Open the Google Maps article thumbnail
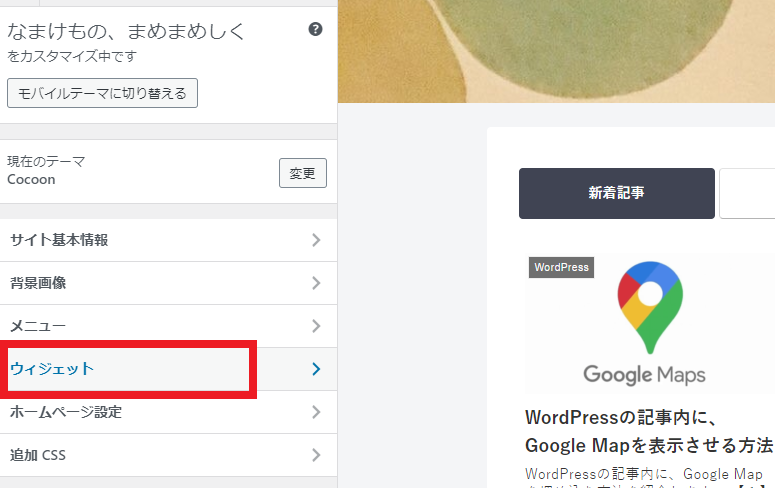Image resolution: width=775 pixels, height=488 pixels. pos(650,324)
